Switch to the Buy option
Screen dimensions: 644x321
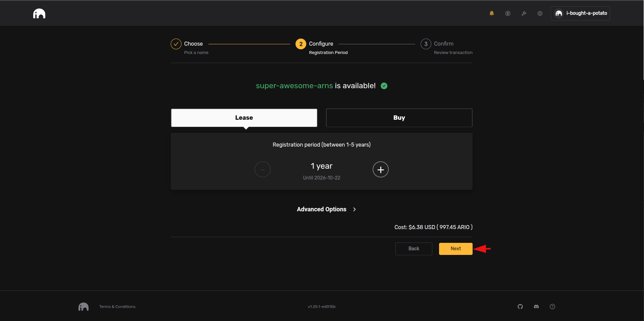point(399,118)
